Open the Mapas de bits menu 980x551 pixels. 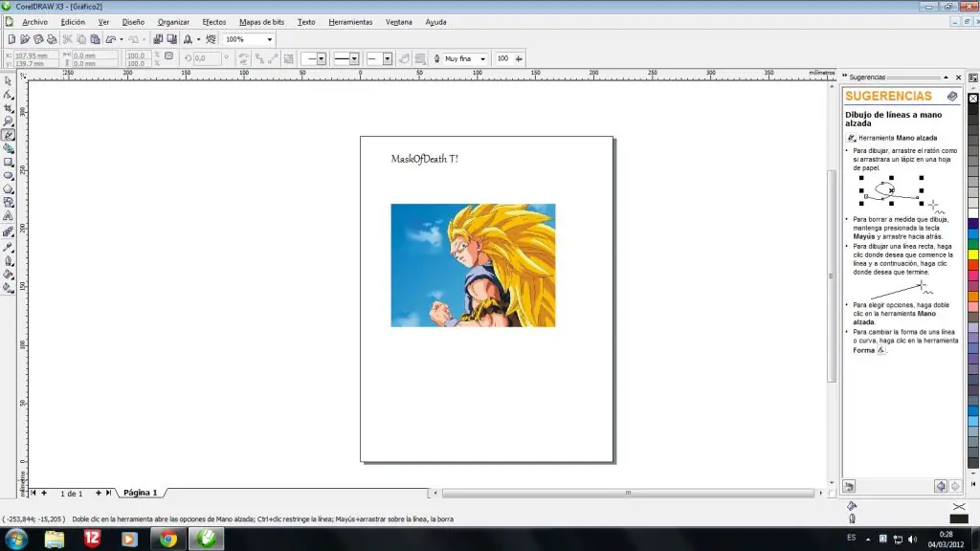click(262, 21)
